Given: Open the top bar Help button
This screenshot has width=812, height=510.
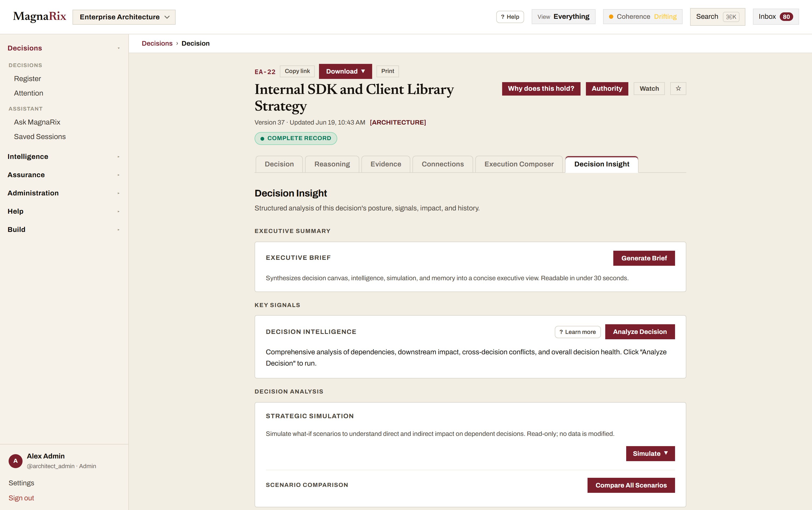Looking at the screenshot, I should click(x=510, y=17).
